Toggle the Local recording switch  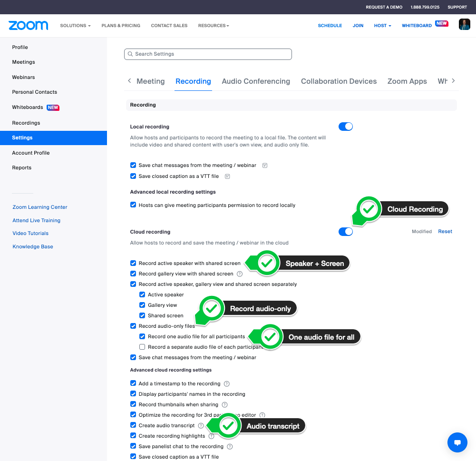tap(346, 127)
